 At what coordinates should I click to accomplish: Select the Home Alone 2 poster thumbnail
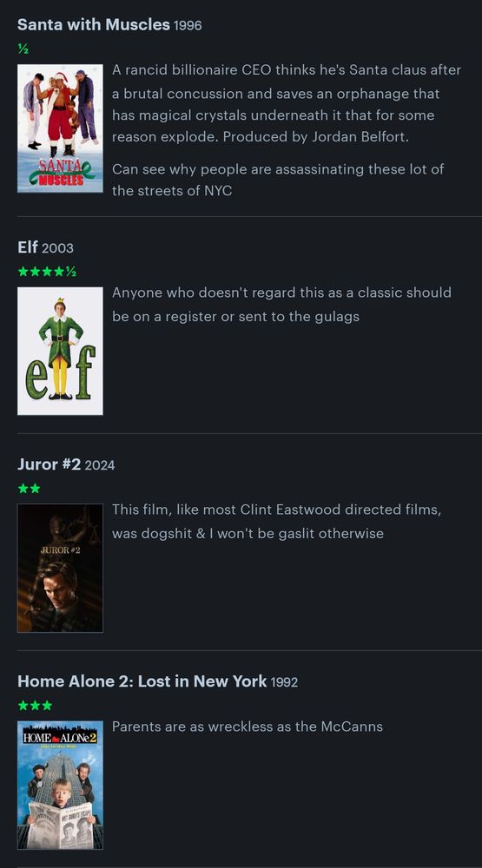[60, 785]
